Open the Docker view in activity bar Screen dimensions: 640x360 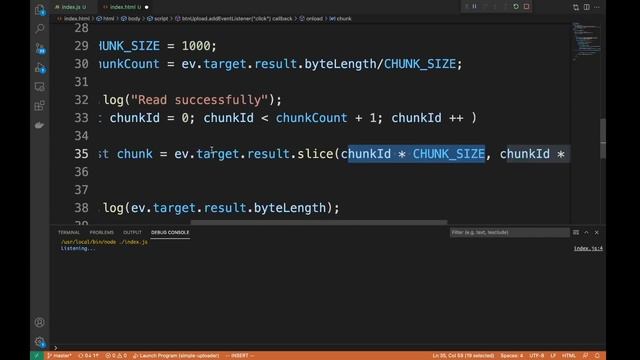40,125
